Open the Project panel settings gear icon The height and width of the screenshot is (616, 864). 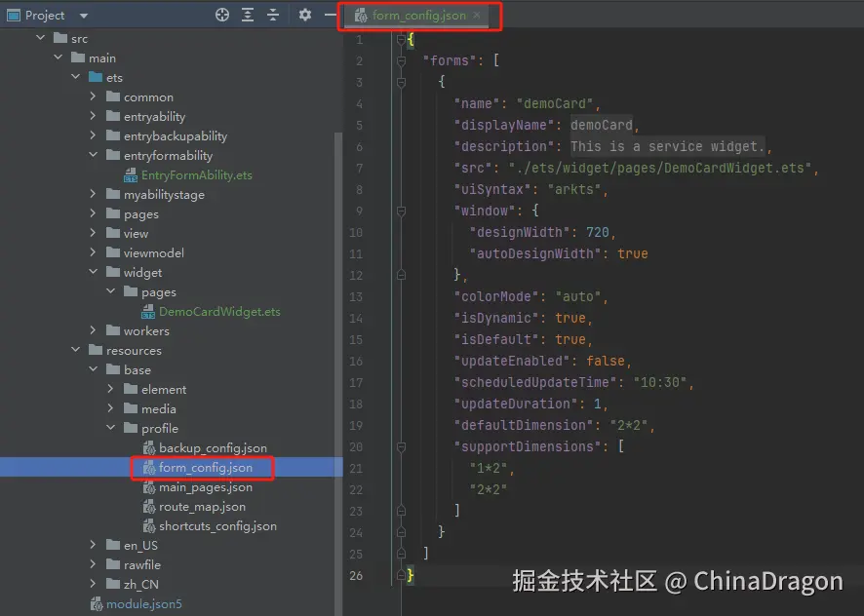pyautogui.click(x=305, y=15)
